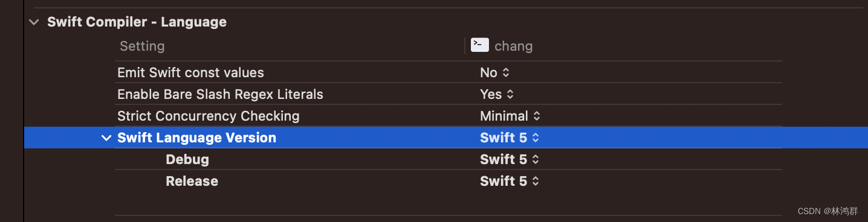The image size is (868, 222).
Task: Click the up-down arrows beside Minimal
Action: pos(537,116)
